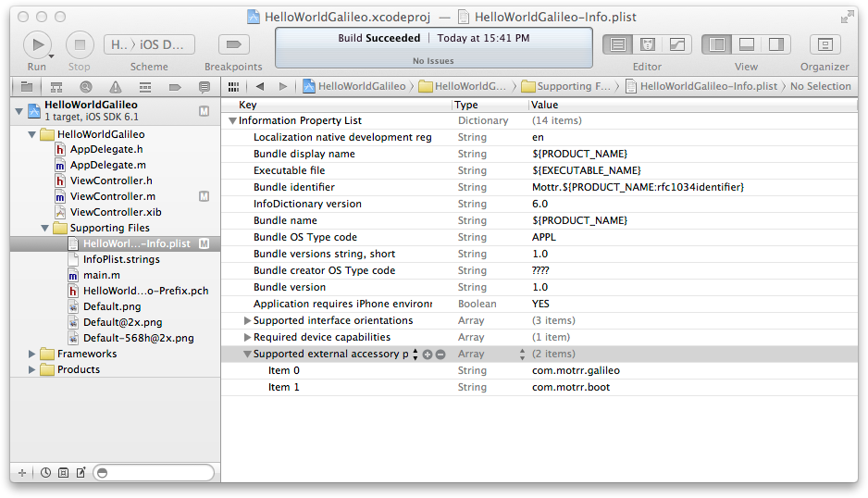Toggle source control status filter icon
The width and height of the screenshot is (868, 498).
[64, 472]
